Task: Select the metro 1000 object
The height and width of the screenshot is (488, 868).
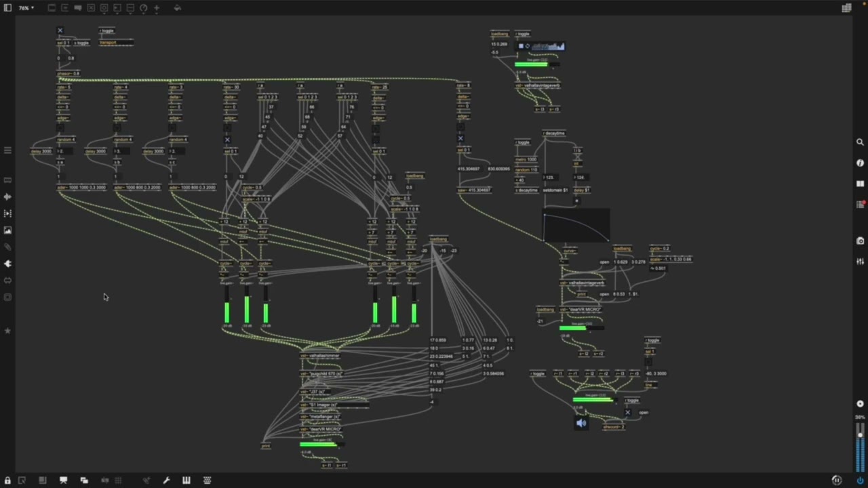Action: (x=526, y=159)
